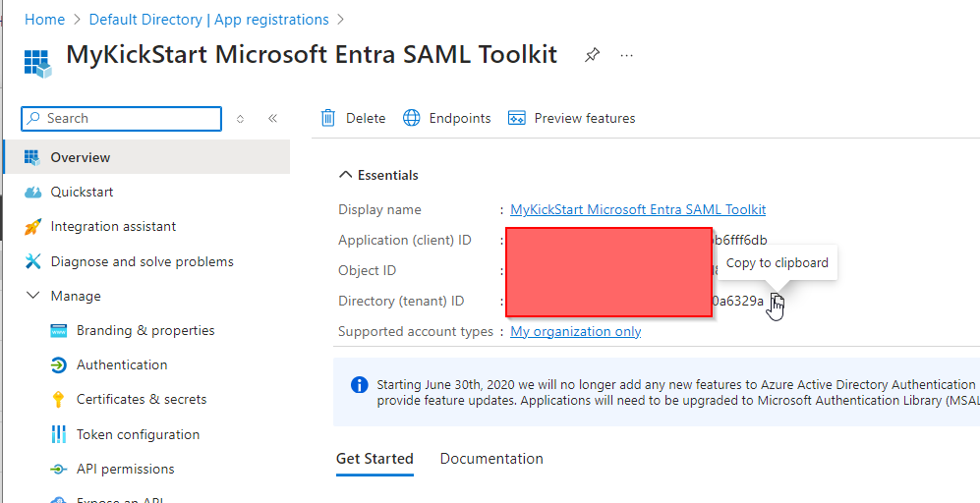Click the up/down sort arrows beside Search
The height and width of the screenshot is (503, 980).
click(x=241, y=118)
